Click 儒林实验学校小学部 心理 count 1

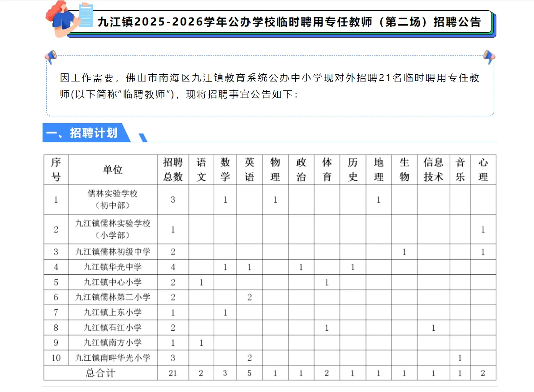tap(483, 229)
